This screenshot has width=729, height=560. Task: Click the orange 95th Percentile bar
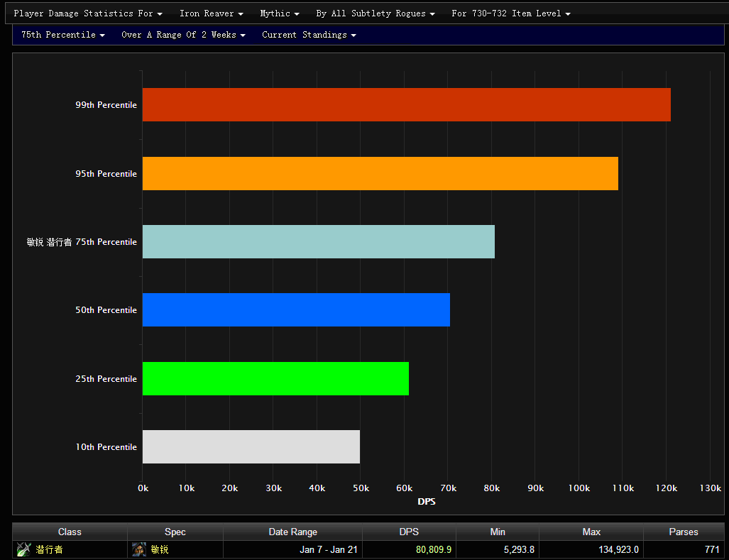click(x=380, y=174)
